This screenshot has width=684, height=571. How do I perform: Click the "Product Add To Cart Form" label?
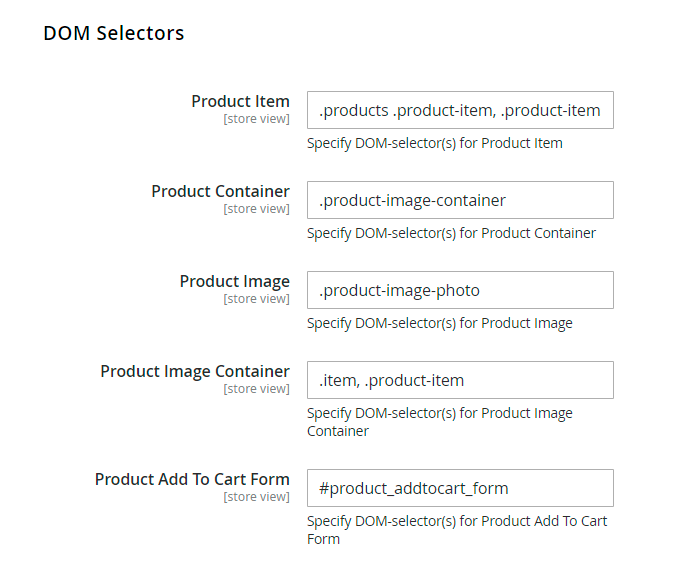(192, 479)
